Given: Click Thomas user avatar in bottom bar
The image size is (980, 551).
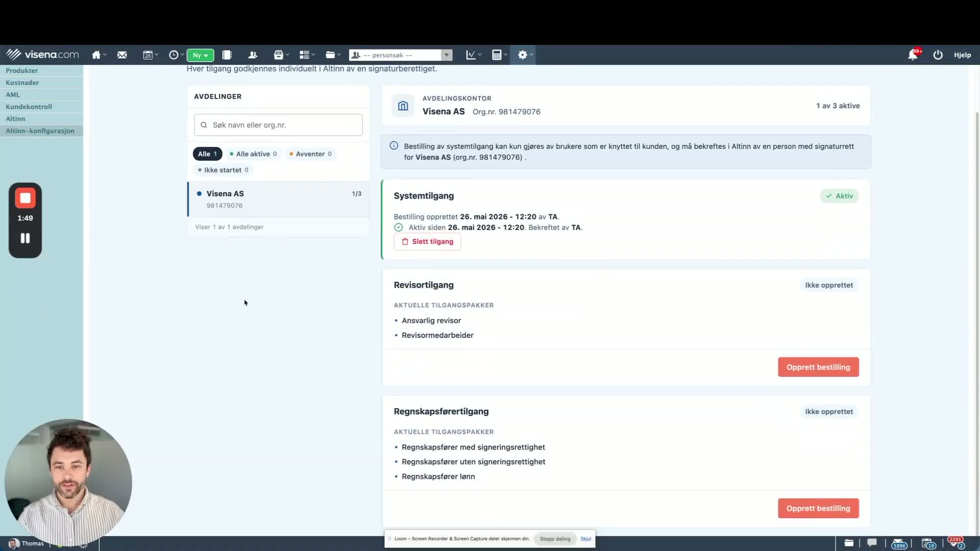Looking at the screenshot, I should 14,543.
